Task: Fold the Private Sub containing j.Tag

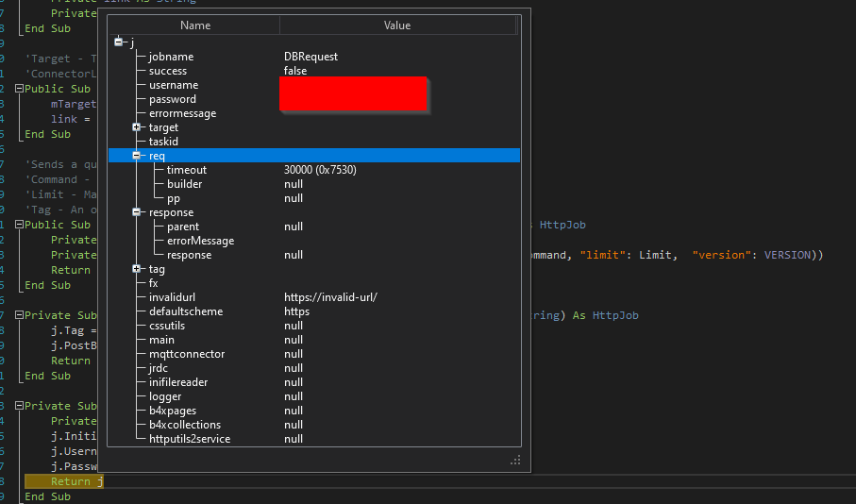Action: 20,315
